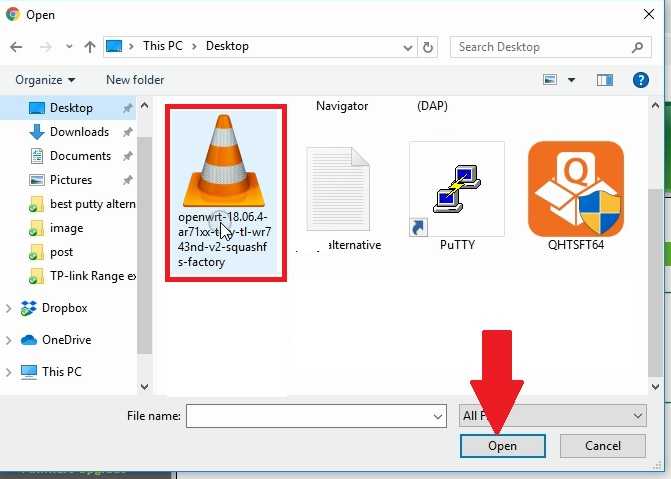Viewport: 671px width, 479px height.
Task: Select the PuTTY shortcut icon
Action: (x=457, y=189)
